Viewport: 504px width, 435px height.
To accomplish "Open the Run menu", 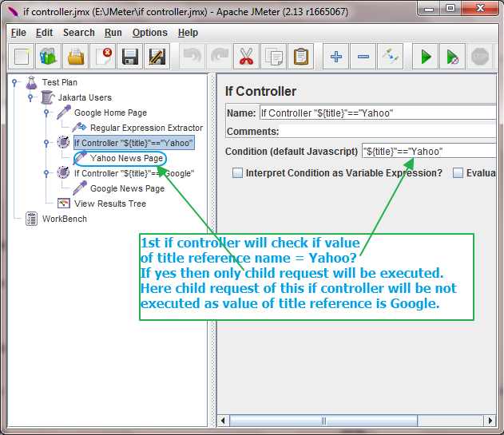I will coord(113,33).
